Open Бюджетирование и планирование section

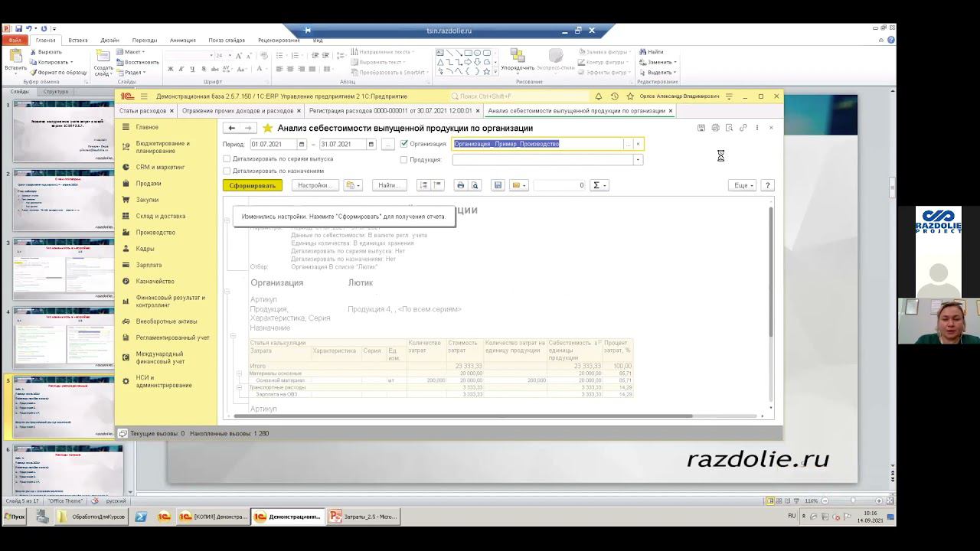[x=162, y=147]
